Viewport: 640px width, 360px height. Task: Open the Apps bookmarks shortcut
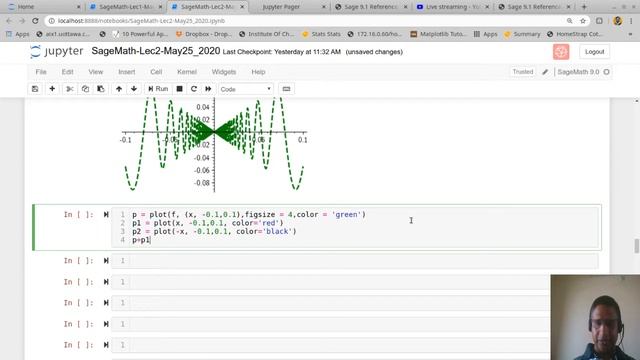18,34
